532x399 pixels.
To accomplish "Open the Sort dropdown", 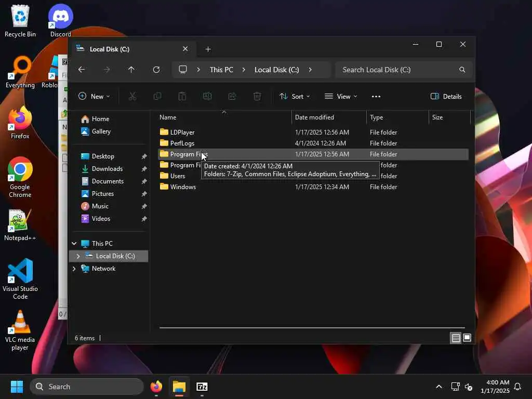I will point(295,96).
